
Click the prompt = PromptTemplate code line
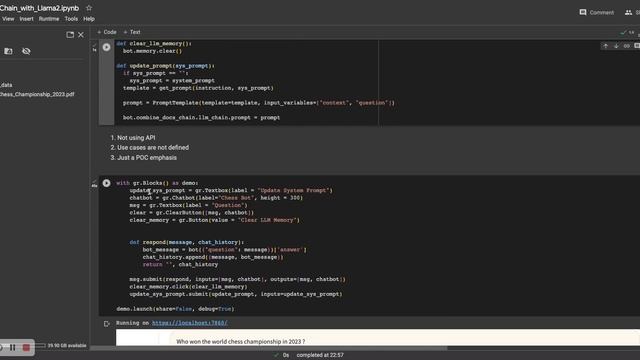[x=259, y=103]
